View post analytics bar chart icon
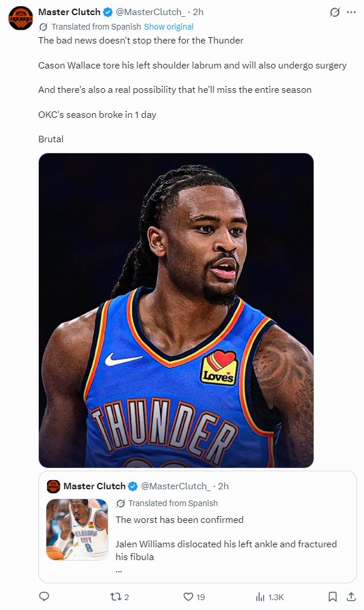This screenshot has width=364, height=610. point(260,597)
